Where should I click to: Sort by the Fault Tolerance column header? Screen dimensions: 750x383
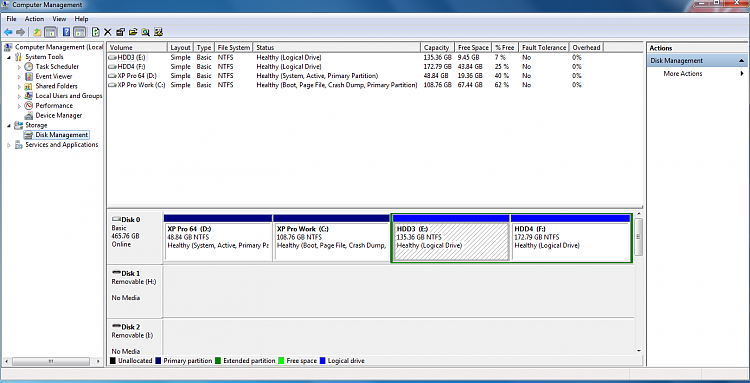pyautogui.click(x=544, y=47)
